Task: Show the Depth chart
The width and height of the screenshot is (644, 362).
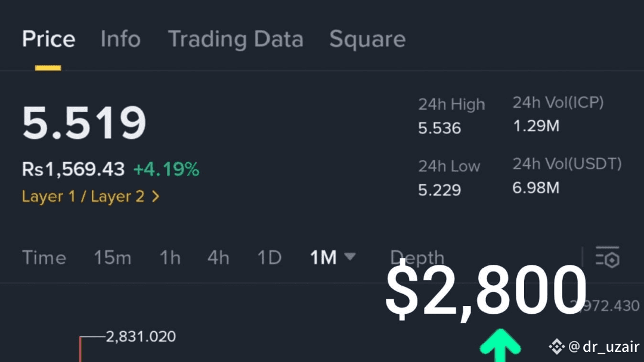Action: [x=417, y=259]
